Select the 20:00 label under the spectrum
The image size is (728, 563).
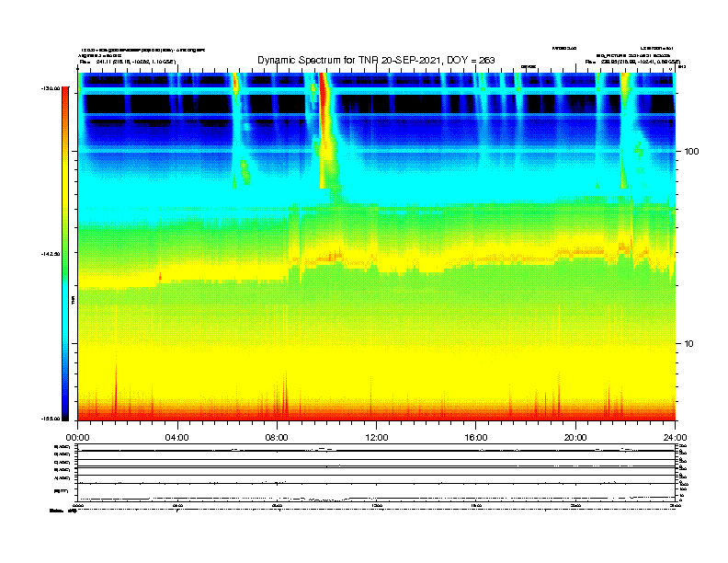point(575,438)
